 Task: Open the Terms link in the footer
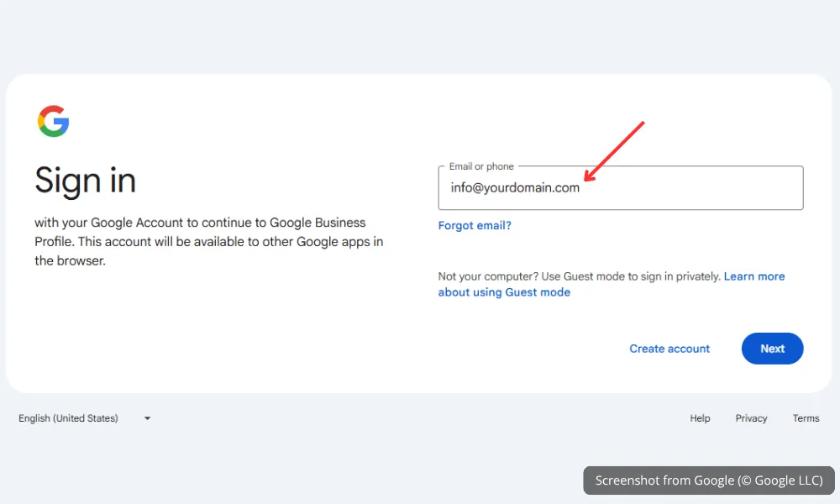point(806,417)
